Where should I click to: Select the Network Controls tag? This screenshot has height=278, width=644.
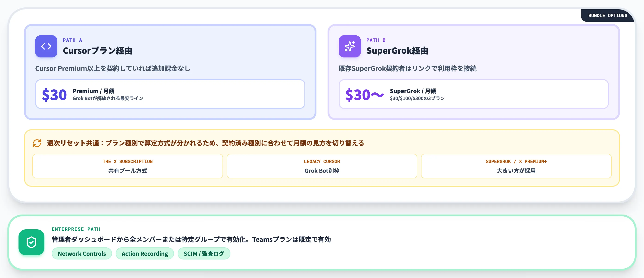(82, 253)
